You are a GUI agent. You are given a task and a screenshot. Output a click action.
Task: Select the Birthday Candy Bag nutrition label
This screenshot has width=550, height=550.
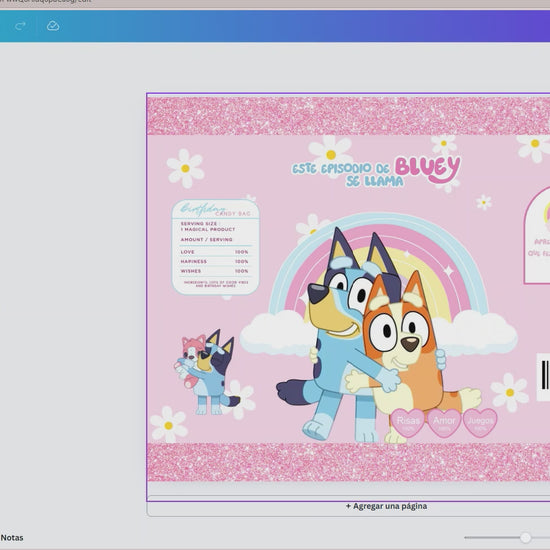pyautogui.click(x=215, y=247)
